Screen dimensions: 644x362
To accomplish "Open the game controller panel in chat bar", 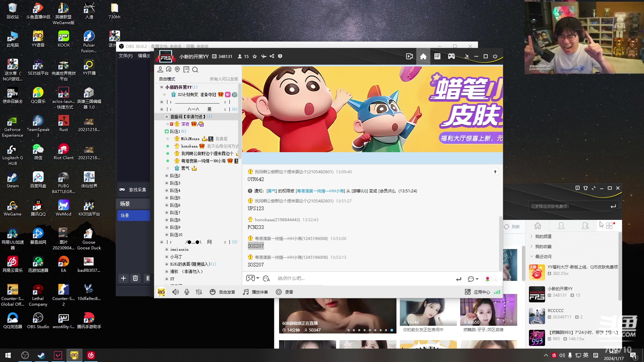I will click(x=250, y=278).
